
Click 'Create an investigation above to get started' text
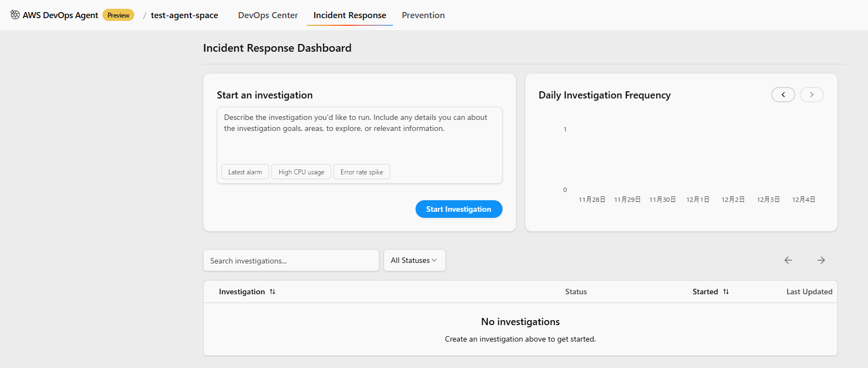[x=520, y=339]
